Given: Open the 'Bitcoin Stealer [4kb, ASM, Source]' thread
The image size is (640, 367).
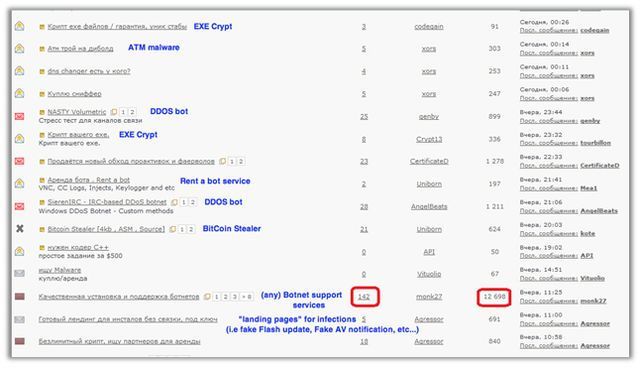Looking at the screenshot, I should [106, 229].
